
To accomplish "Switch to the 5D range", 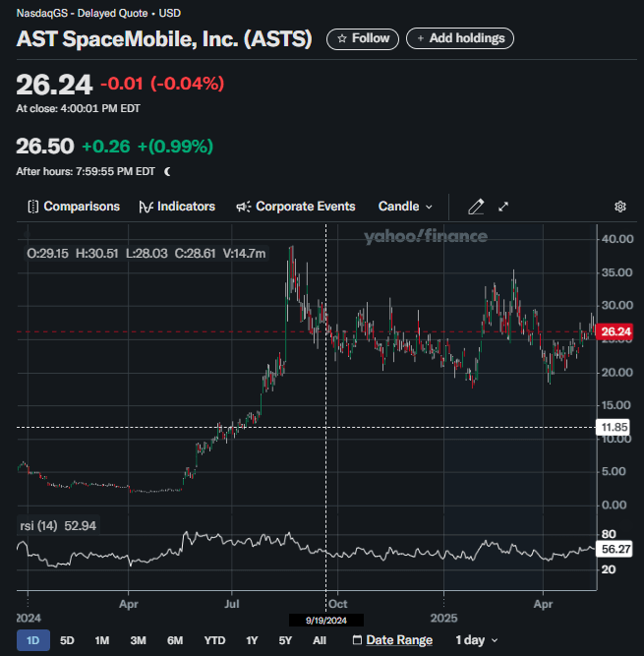I will click(x=67, y=640).
